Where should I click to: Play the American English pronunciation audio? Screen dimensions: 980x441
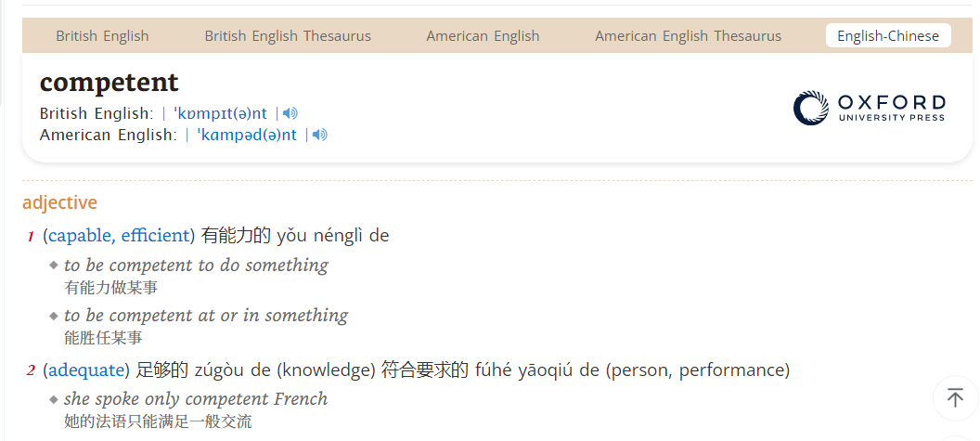pos(320,135)
